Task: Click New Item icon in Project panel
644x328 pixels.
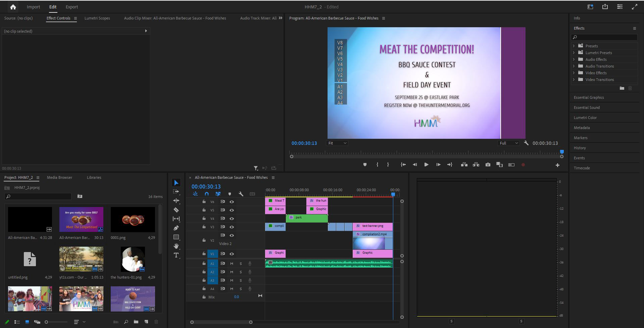Action: (x=146, y=322)
